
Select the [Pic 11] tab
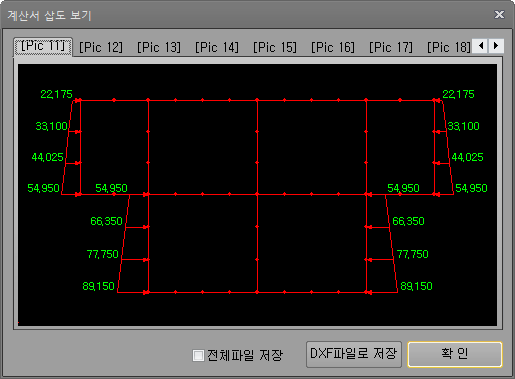tap(43, 46)
